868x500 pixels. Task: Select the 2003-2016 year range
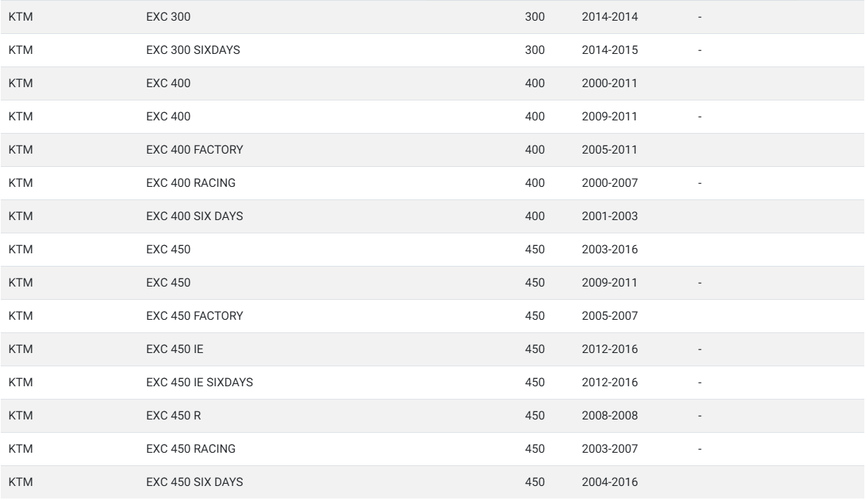[x=610, y=249]
